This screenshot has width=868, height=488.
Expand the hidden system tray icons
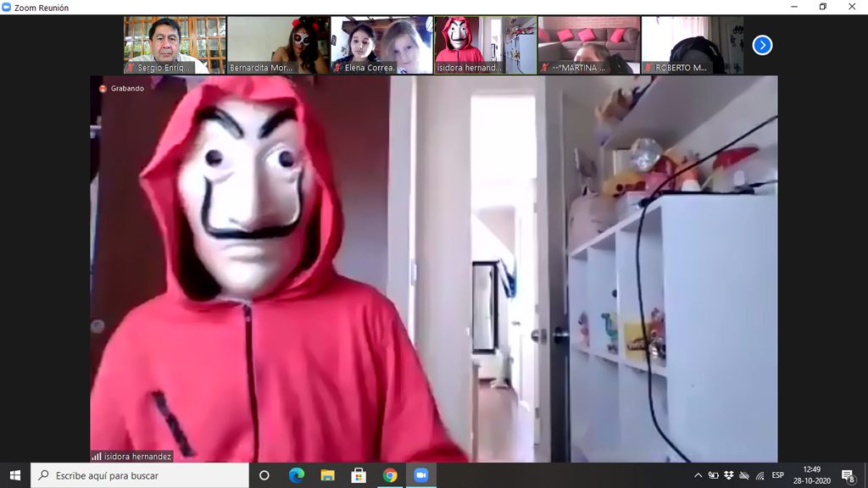698,475
